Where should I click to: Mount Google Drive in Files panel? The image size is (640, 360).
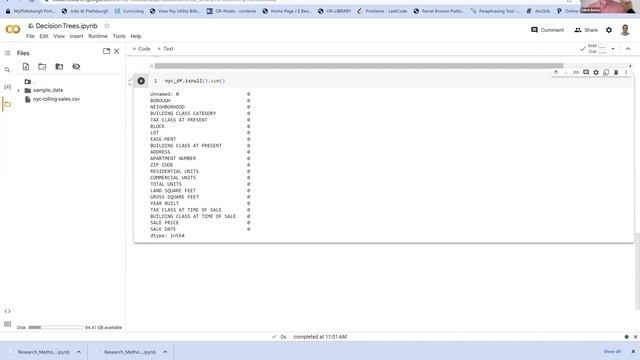click(59, 67)
